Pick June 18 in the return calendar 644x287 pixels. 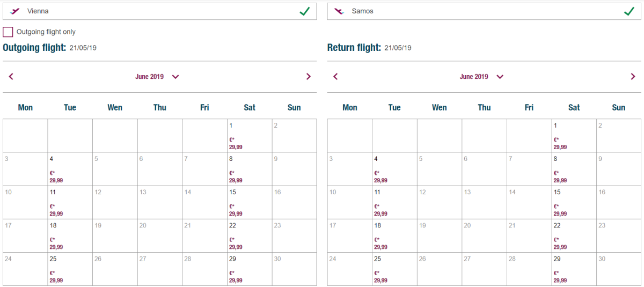pos(394,236)
